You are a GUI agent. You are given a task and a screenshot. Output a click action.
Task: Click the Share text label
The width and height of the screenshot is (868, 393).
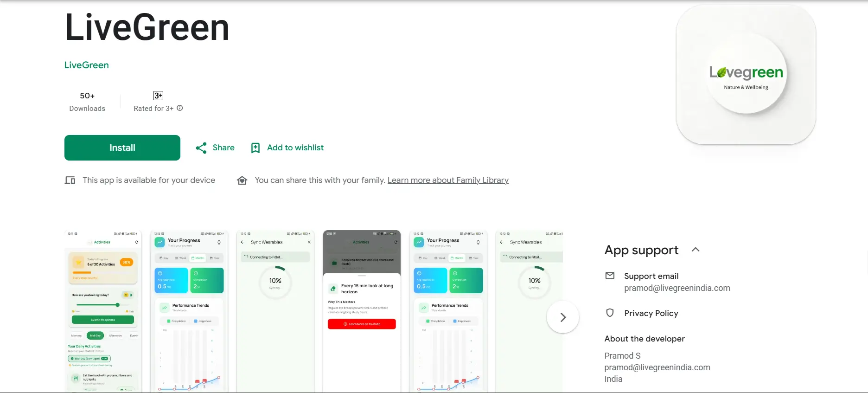coord(223,148)
